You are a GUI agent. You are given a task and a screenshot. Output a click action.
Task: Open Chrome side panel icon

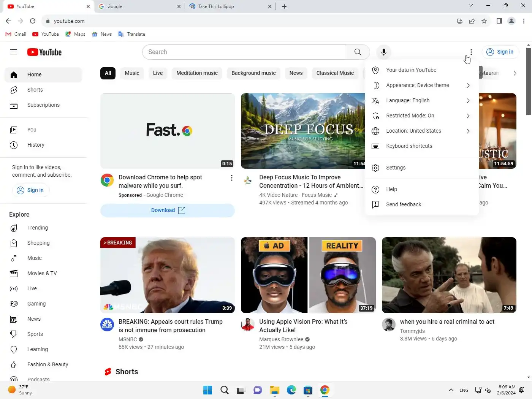click(499, 21)
